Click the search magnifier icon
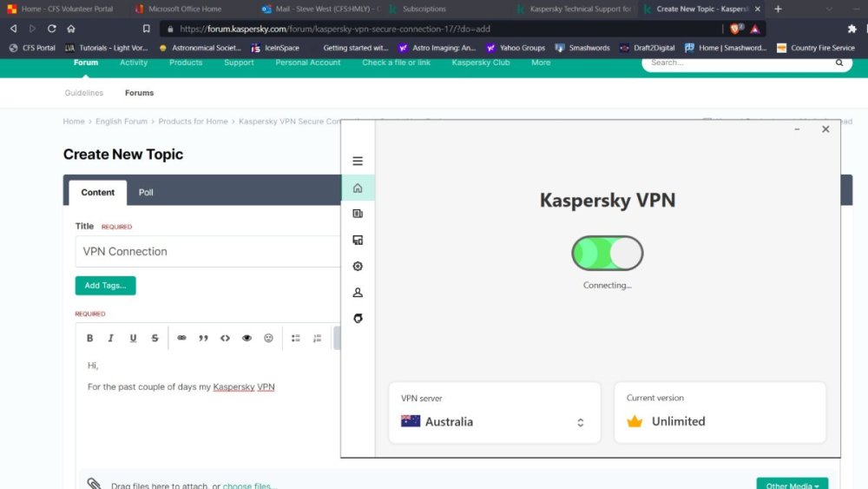The height and width of the screenshot is (489, 868). coord(839,63)
